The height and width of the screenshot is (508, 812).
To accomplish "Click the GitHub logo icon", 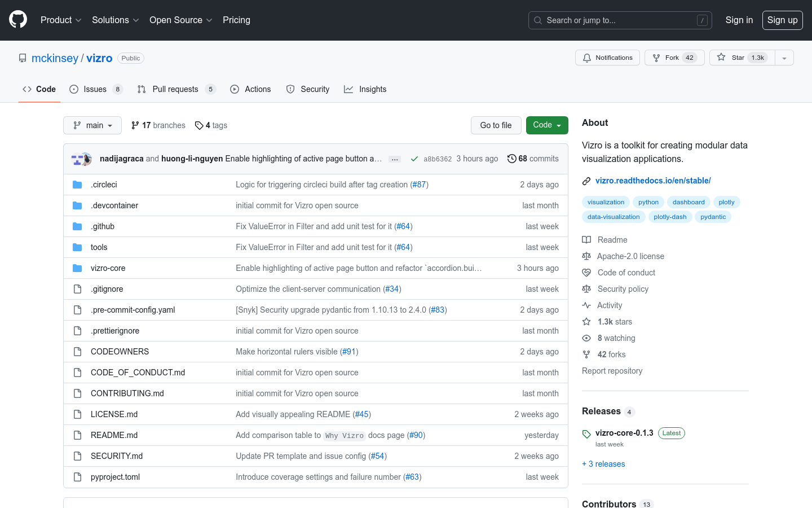I will 18,20.
